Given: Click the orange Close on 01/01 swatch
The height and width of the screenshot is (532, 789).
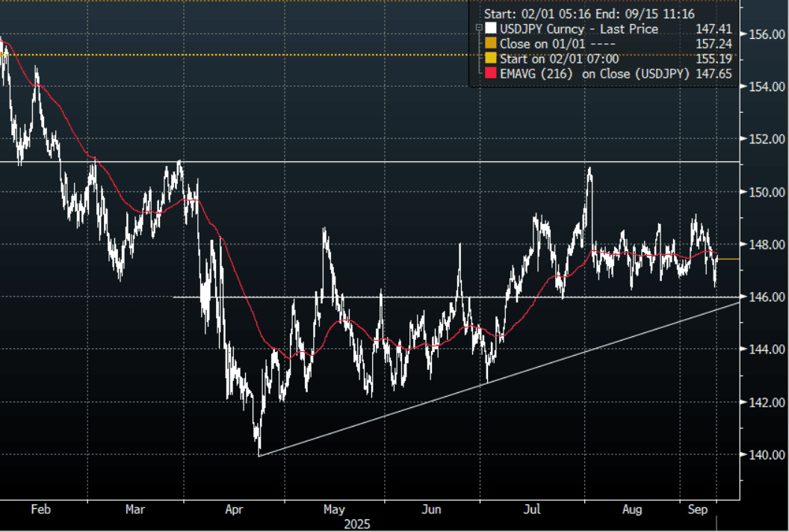Looking at the screenshot, I should tap(491, 44).
